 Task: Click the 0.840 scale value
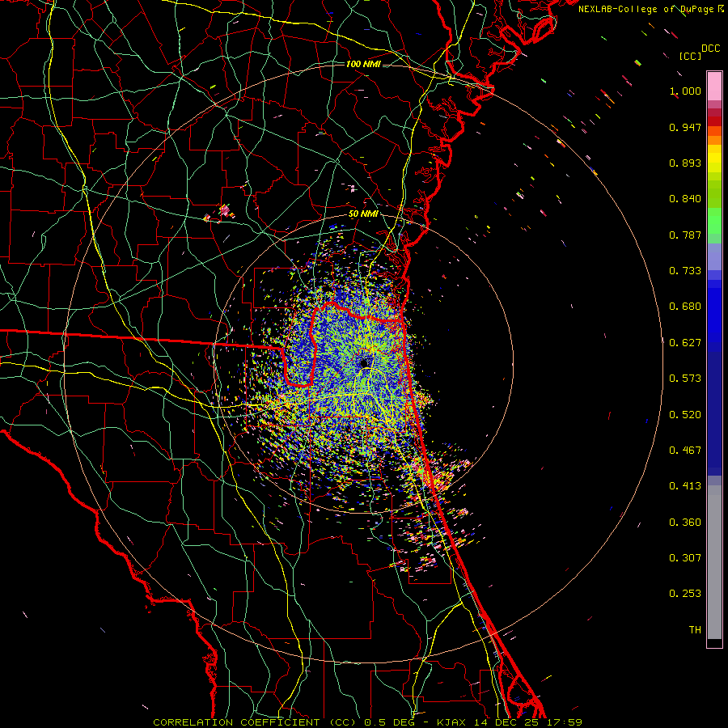tap(685, 199)
